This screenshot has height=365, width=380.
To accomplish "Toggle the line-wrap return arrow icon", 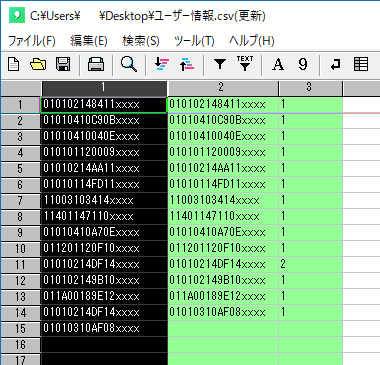I will click(x=335, y=64).
